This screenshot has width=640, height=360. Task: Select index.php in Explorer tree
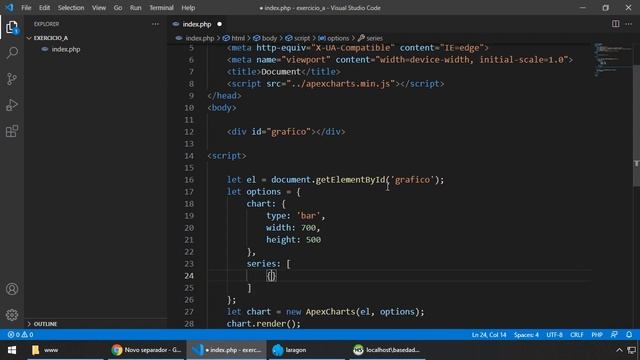(x=65, y=49)
